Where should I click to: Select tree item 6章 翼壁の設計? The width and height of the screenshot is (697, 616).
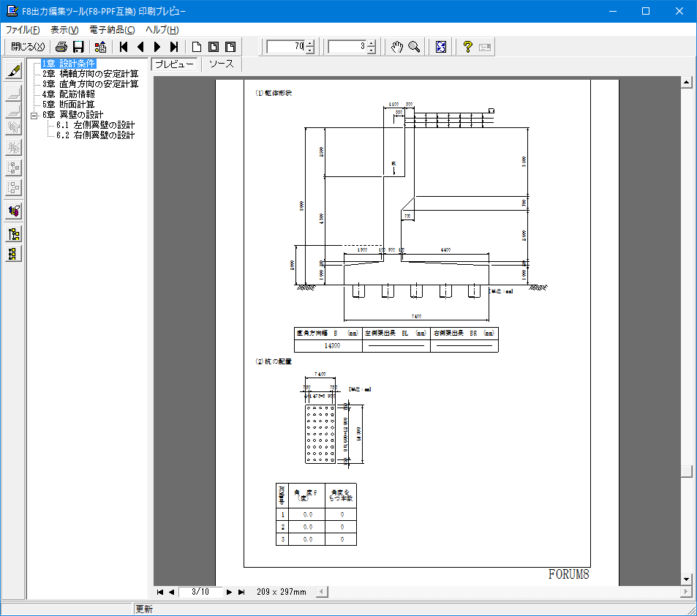(x=73, y=115)
